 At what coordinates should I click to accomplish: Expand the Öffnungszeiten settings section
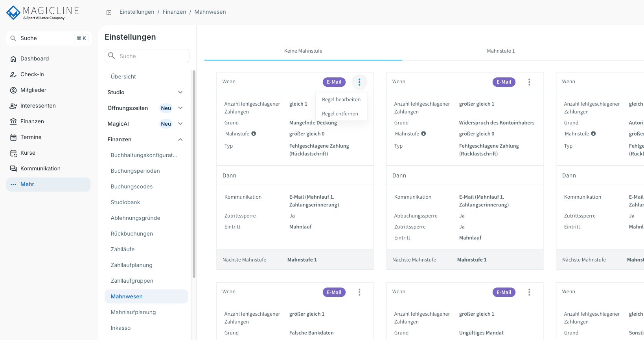180,108
